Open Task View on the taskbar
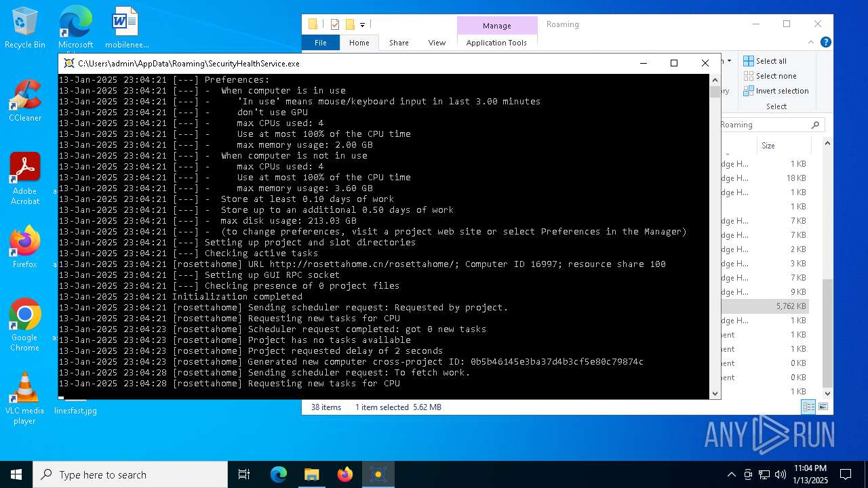868x488 pixels. (244, 474)
